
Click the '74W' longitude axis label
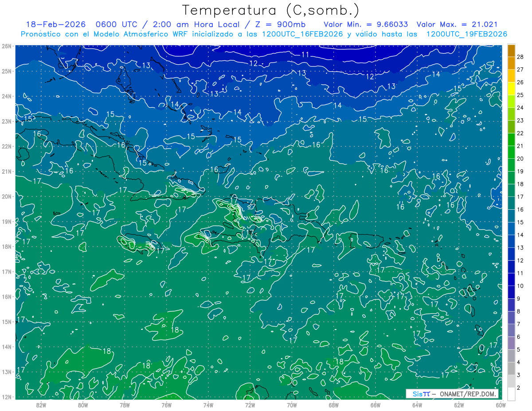[208, 405]
